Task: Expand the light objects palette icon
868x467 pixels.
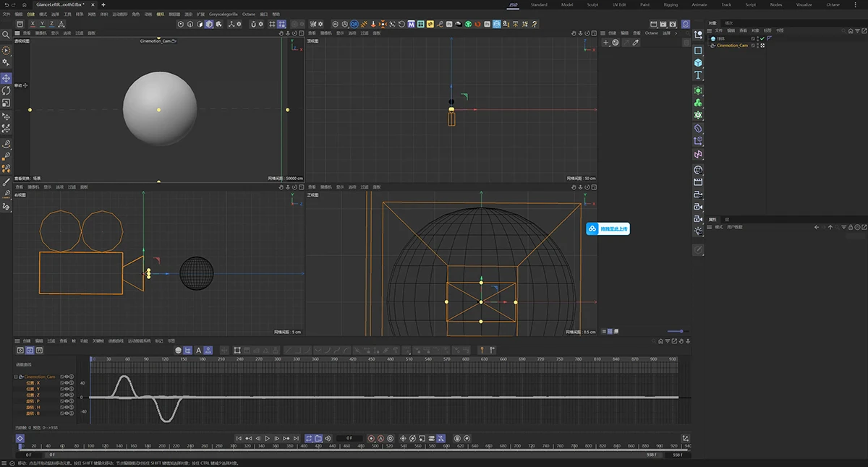Action: click(x=698, y=231)
